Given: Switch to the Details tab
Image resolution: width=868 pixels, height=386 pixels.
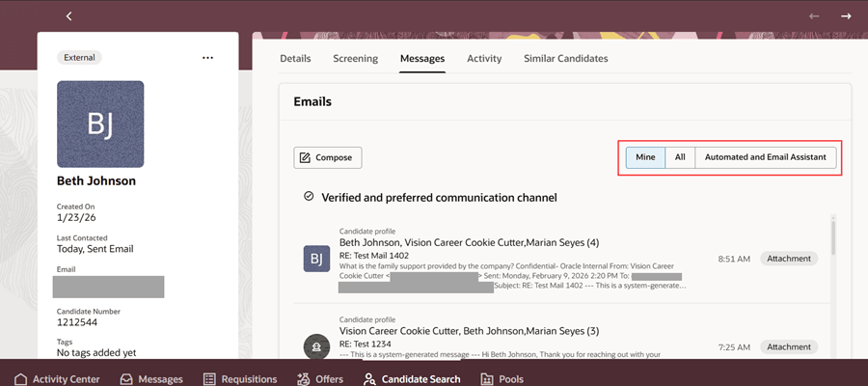Looking at the screenshot, I should coord(295,58).
